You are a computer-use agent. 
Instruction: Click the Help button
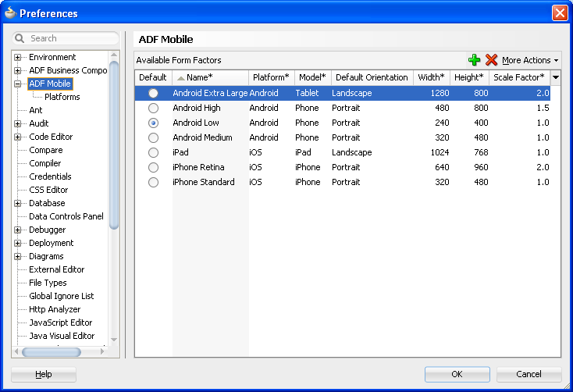click(44, 375)
